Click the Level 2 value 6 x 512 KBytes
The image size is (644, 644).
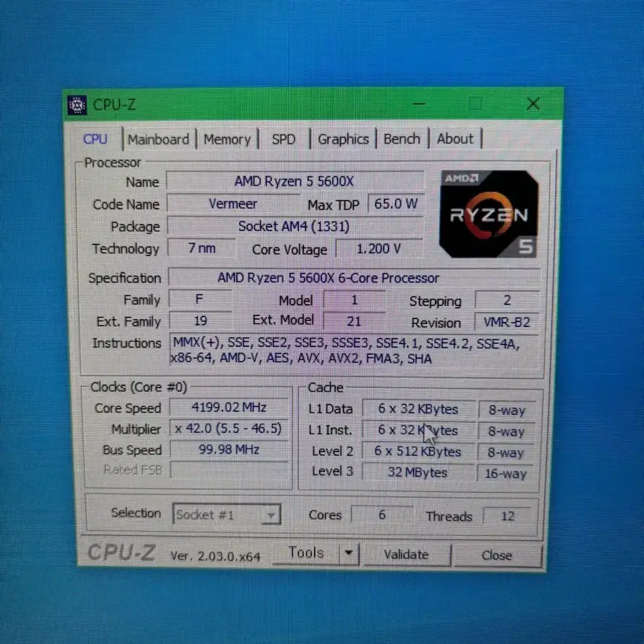[418, 452]
